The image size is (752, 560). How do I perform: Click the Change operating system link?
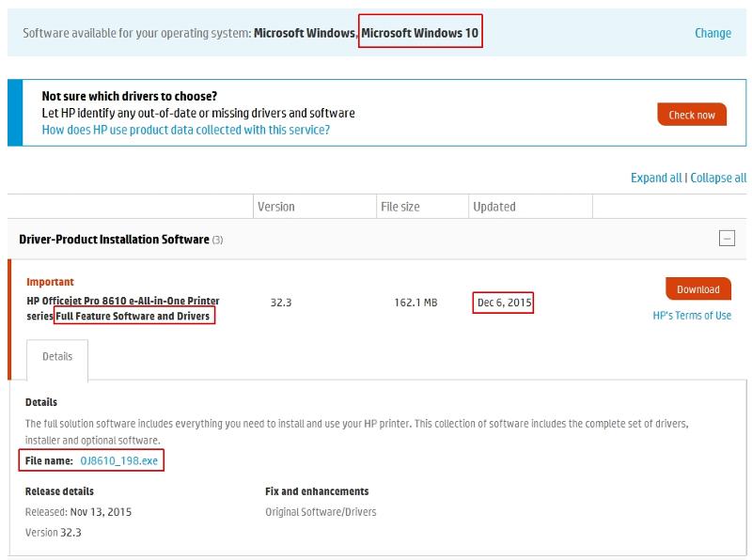tap(713, 33)
